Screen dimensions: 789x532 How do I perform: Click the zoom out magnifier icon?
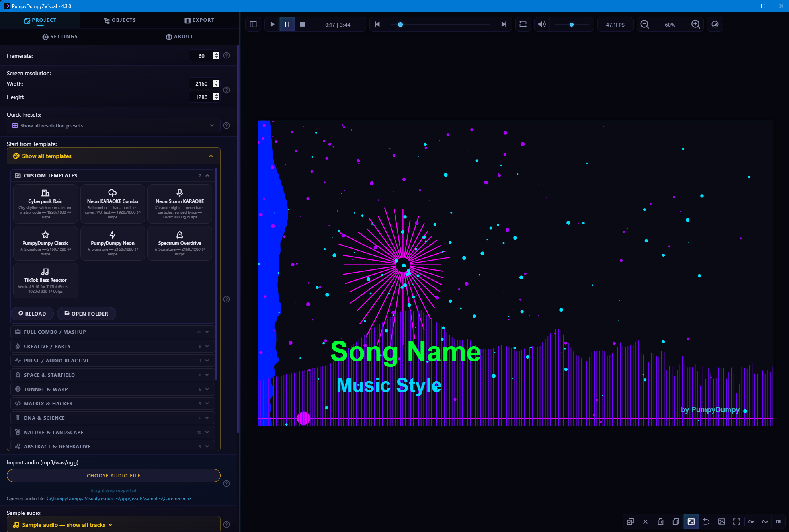coord(644,24)
